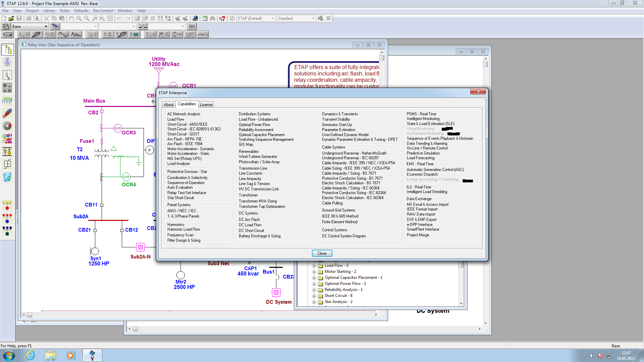Open the Project View from the system toolbar
This screenshot has width=644, height=362.
tap(7, 50)
